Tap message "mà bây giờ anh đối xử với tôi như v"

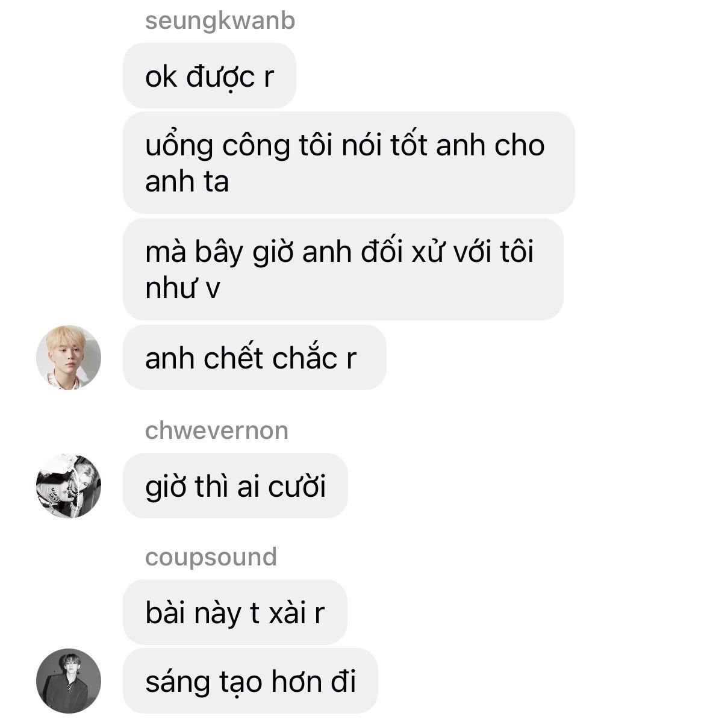343,269
